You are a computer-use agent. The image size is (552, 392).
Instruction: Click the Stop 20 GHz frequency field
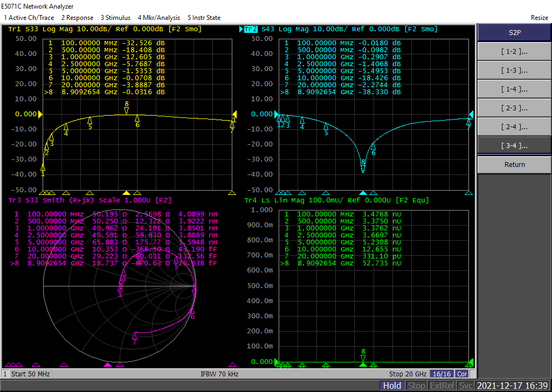408,374
